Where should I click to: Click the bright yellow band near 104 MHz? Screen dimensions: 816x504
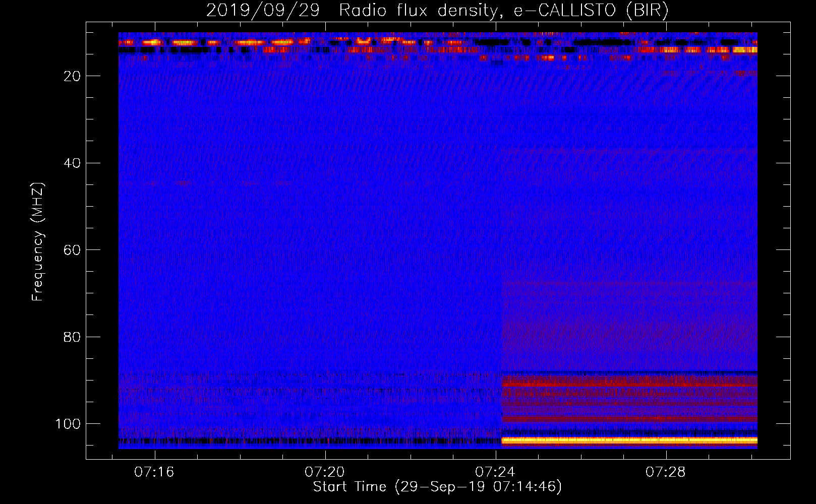[x=629, y=440]
